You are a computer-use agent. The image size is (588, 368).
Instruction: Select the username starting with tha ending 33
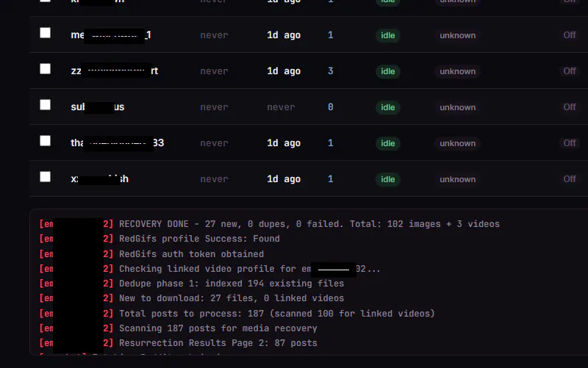point(118,143)
